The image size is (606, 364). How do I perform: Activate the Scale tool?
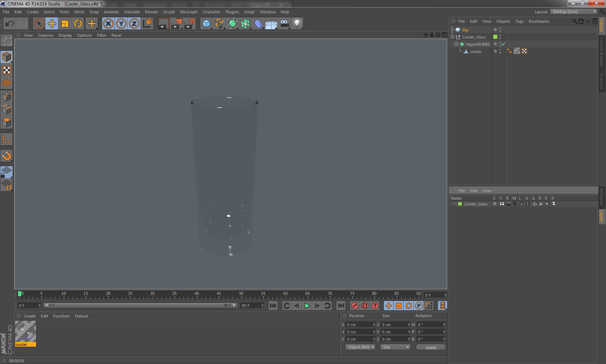point(65,24)
